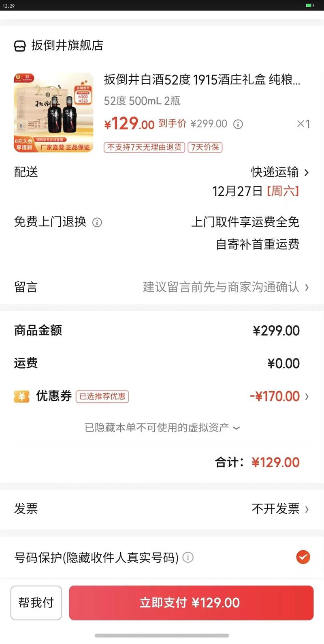The height and width of the screenshot is (644, 324).
Task: Tap the info icon next to 到手价 ¥299.00
Action: coord(238,124)
